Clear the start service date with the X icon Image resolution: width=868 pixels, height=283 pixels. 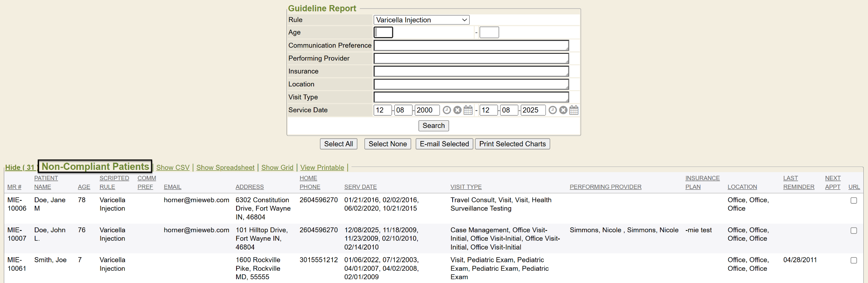[457, 110]
